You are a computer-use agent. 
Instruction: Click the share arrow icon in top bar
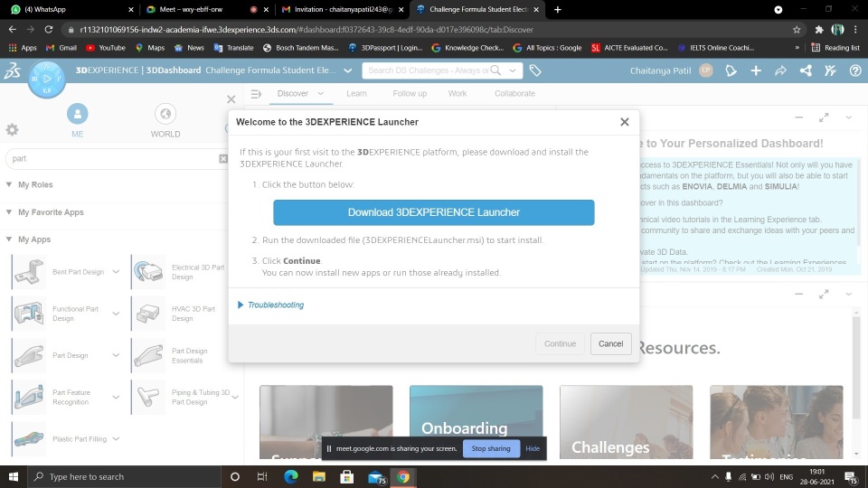[780, 70]
